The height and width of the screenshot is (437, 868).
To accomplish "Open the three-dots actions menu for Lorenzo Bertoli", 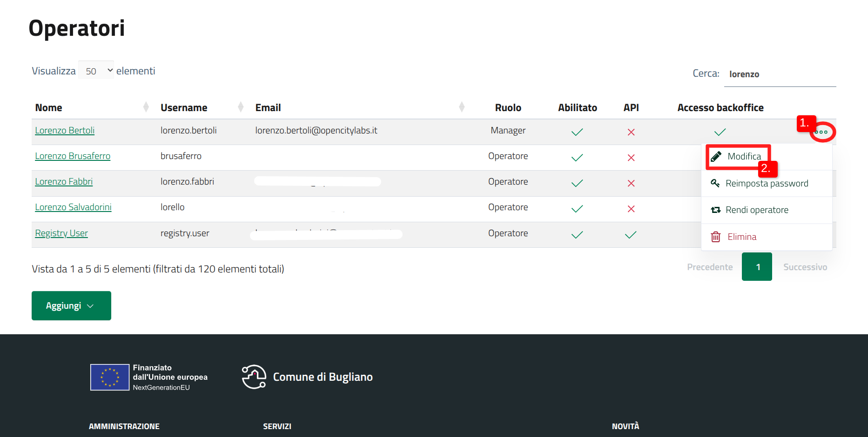I will tap(821, 132).
